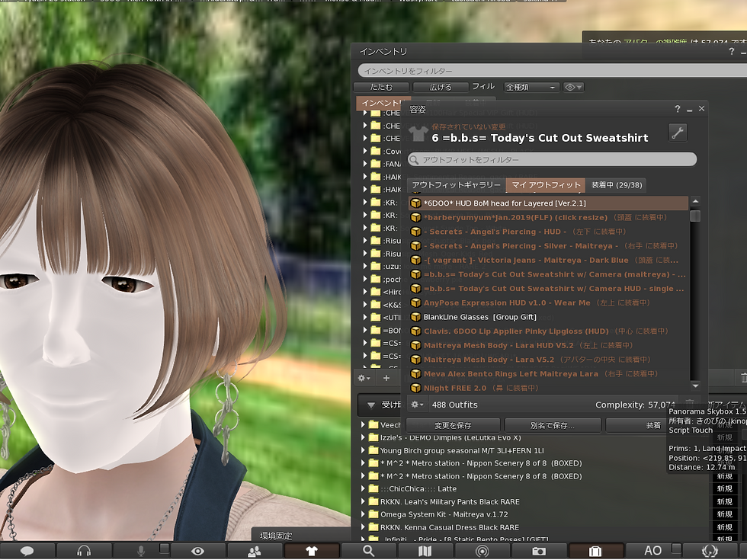Expand RKKN. Kenna Casual Dress folder
The height and width of the screenshot is (560, 747).
point(363,527)
